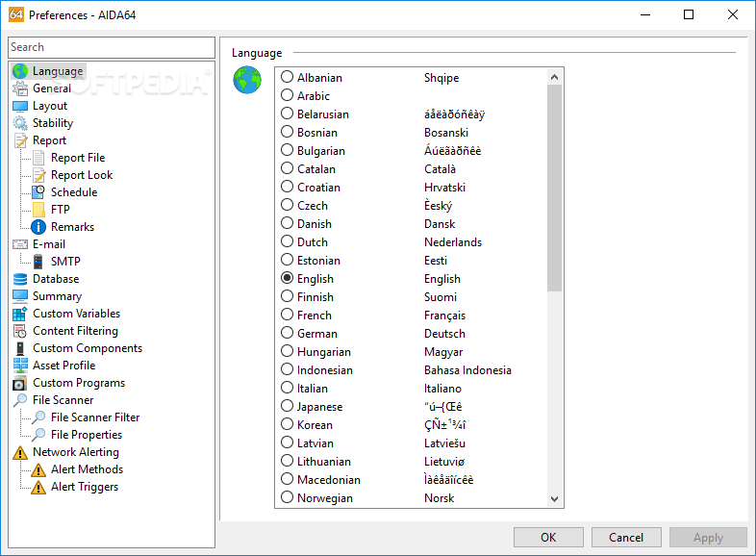Click the Apply button

click(708, 537)
